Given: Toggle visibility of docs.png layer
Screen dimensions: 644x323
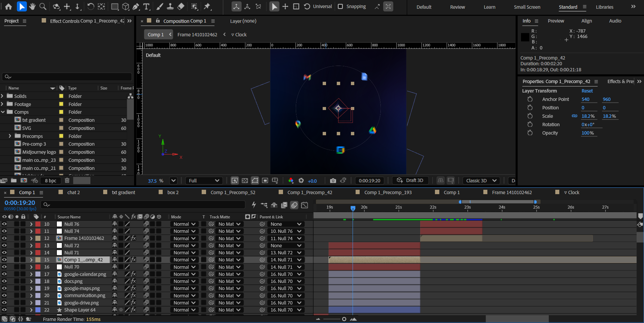Looking at the screenshot, I should 4,281.
